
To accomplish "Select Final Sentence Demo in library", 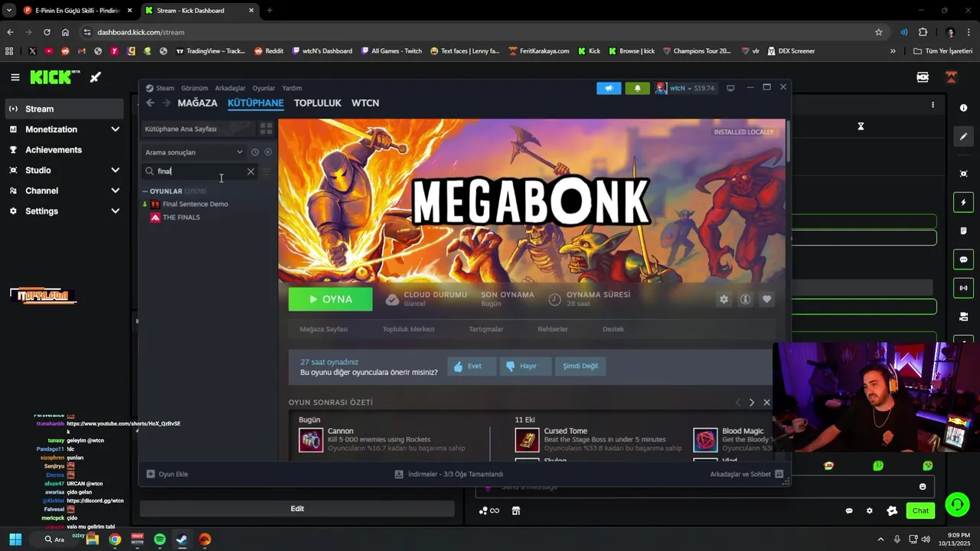I will coord(195,204).
